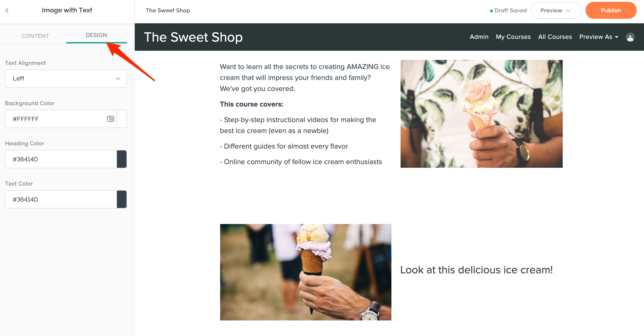
Task: Select the pink ice cream cone image
Action: click(481, 114)
